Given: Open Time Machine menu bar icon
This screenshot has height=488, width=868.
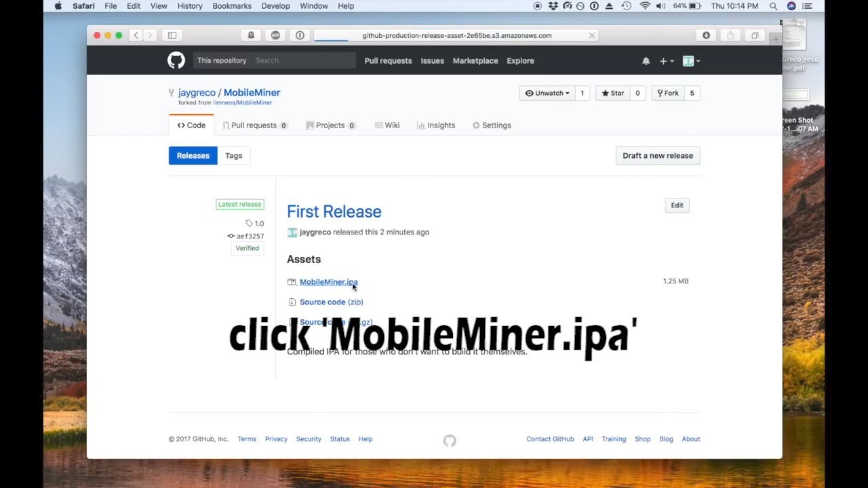Looking at the screenshot, I should point(627,6).
